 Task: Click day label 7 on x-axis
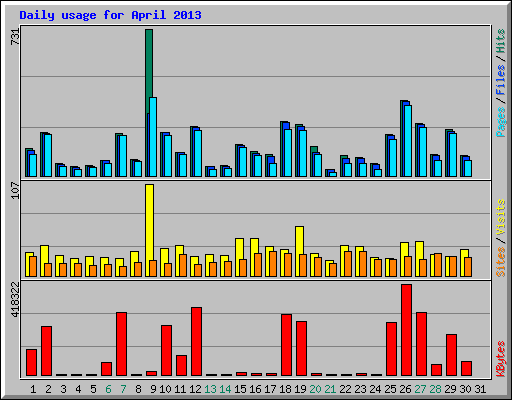point(123,389)
